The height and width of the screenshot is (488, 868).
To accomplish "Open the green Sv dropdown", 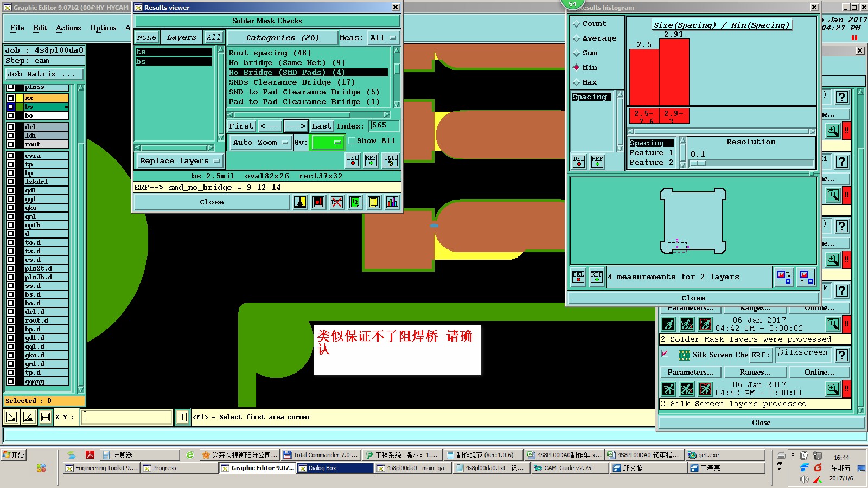I will point(328,143).
